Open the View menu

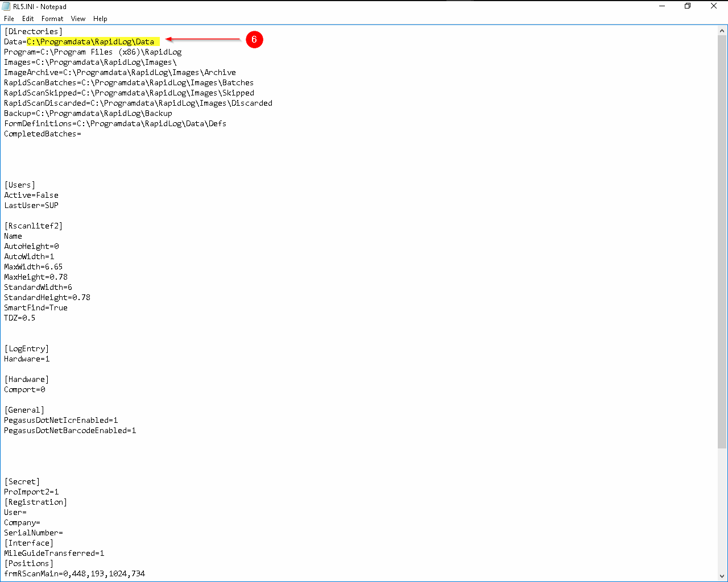78,19
